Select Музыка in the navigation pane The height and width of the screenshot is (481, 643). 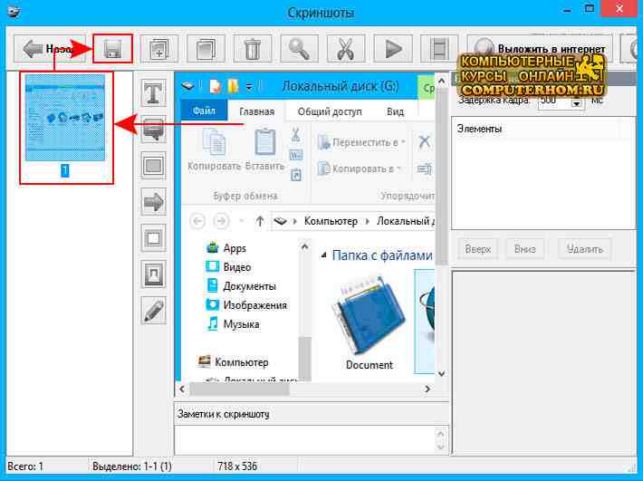pyautogui.click(x=233, y=324)
